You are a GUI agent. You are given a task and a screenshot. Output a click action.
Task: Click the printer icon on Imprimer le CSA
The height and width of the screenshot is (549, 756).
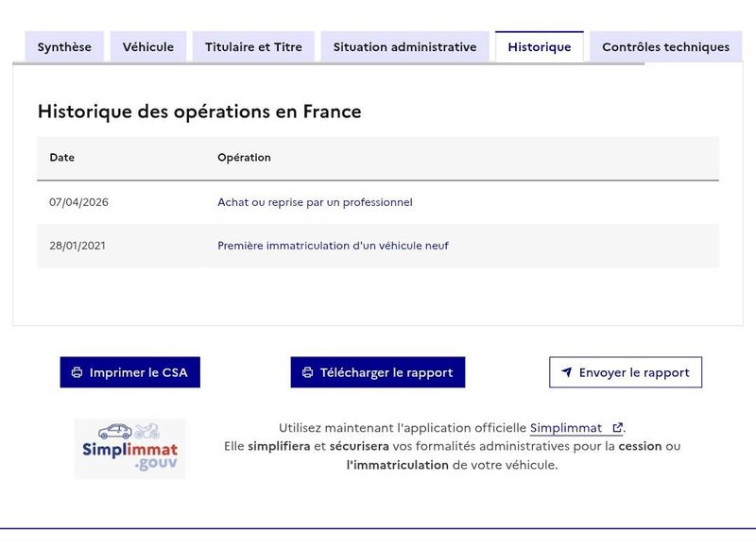[x=77, y=372]
